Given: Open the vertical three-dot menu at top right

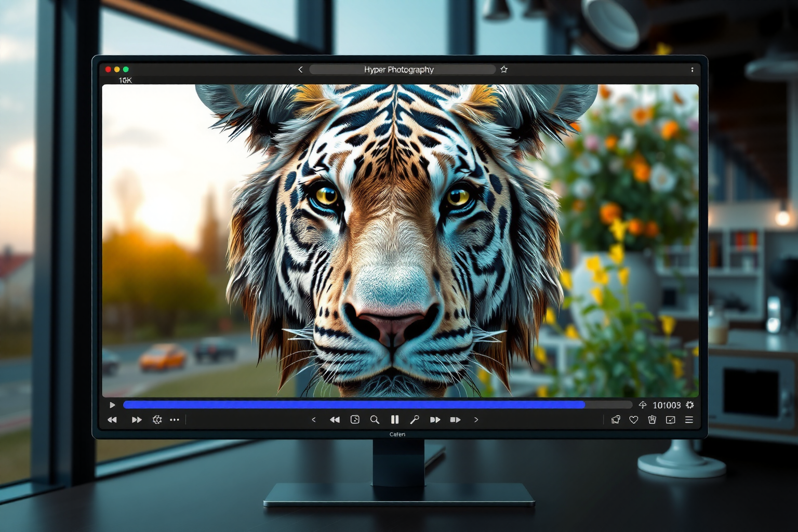Looking at the screenshot, I should click(x=692, y=70).
